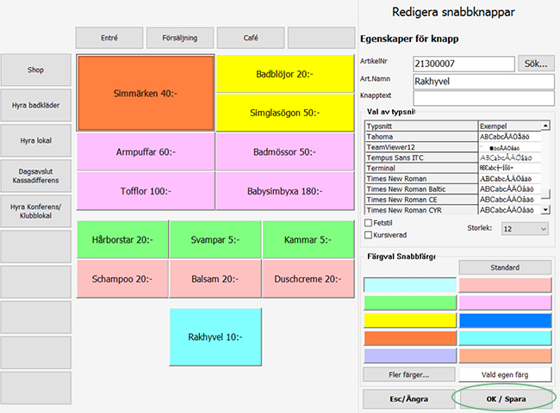Select the Rakhyvel 10:- quick button
Viewport: 560px width, 413px height.
pos(215,337)
